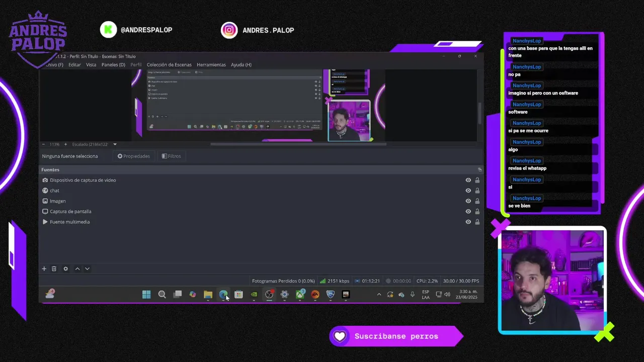644x362 pixels.
Task: Hide the Dispositivo de captura de video source
Action: pyautogui.click(x=468, y=180)
